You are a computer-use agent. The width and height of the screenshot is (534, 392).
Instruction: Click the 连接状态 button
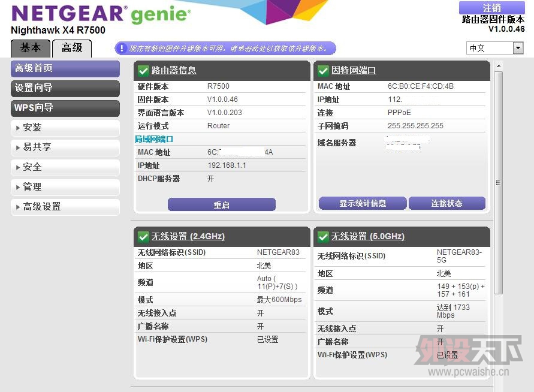tap(447, 203)
